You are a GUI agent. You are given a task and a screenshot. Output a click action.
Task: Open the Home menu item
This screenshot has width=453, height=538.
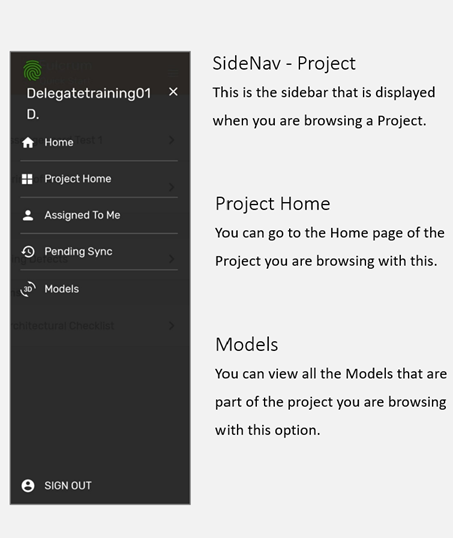point(99,142)
